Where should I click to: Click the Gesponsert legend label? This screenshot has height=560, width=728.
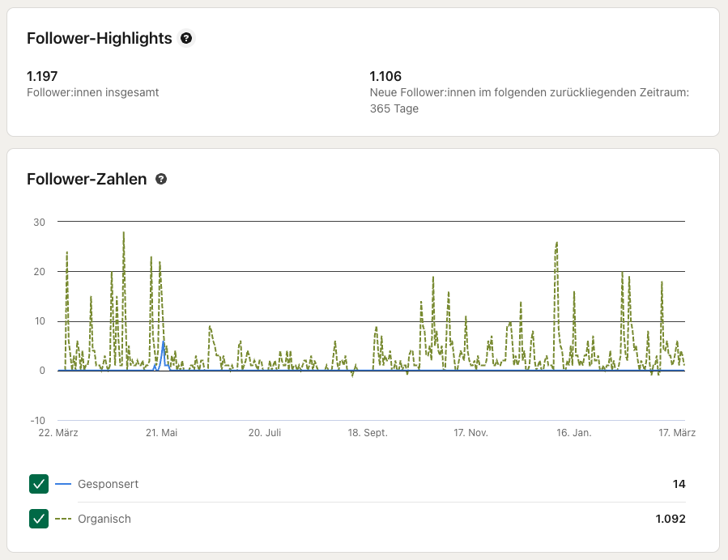point(107,483)
